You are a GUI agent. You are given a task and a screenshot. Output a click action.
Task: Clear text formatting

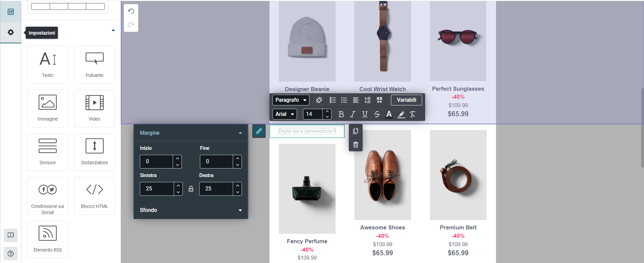pyautogui.click(x=413, y=114)
